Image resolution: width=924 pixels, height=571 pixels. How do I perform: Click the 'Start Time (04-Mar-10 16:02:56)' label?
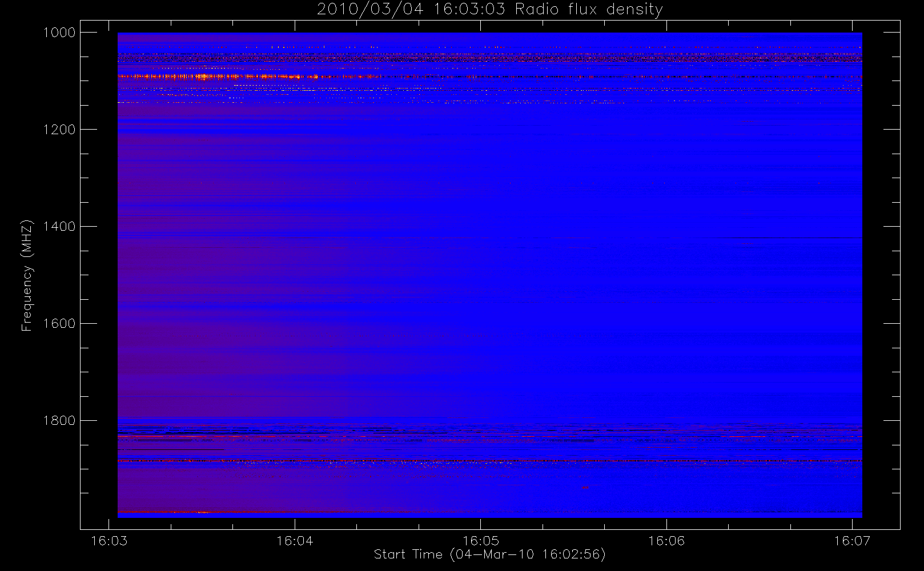(x=489, y=554)
